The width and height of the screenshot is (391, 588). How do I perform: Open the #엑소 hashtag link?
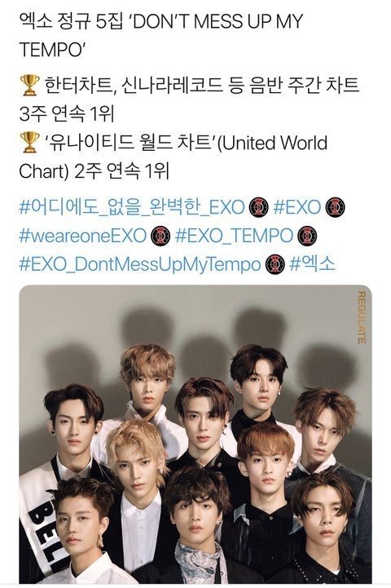pyautogui.click(x=312, y=264)
